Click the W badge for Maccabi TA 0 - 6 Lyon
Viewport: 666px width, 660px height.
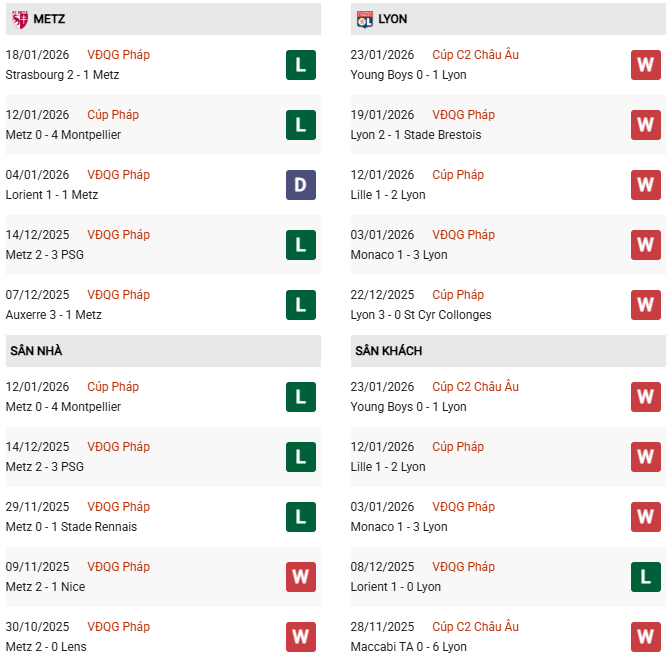pyautogui.click(x=646, y=637)
